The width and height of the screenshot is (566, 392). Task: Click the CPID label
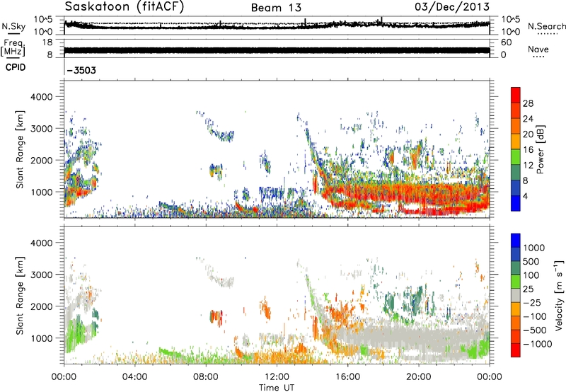point(16,67)
